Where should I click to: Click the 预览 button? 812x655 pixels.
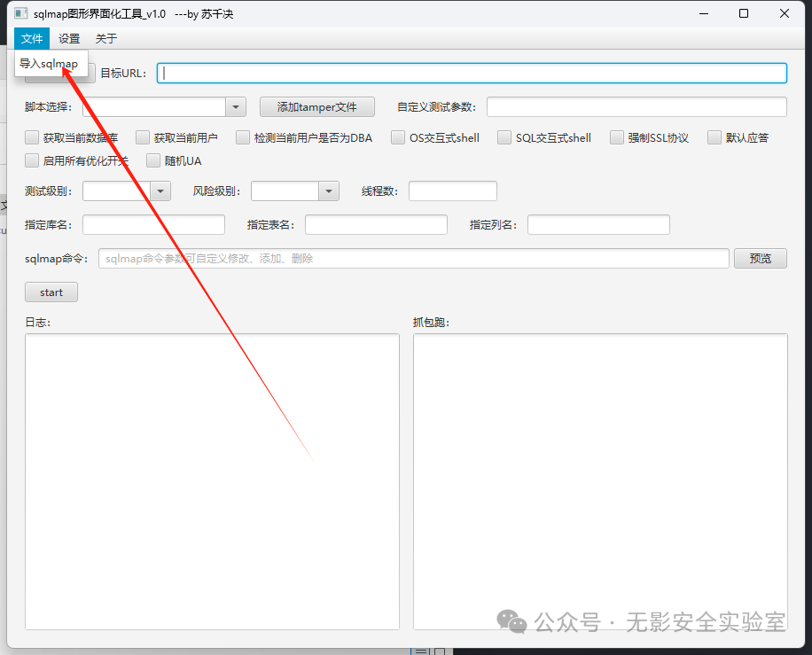coord(761,259)
